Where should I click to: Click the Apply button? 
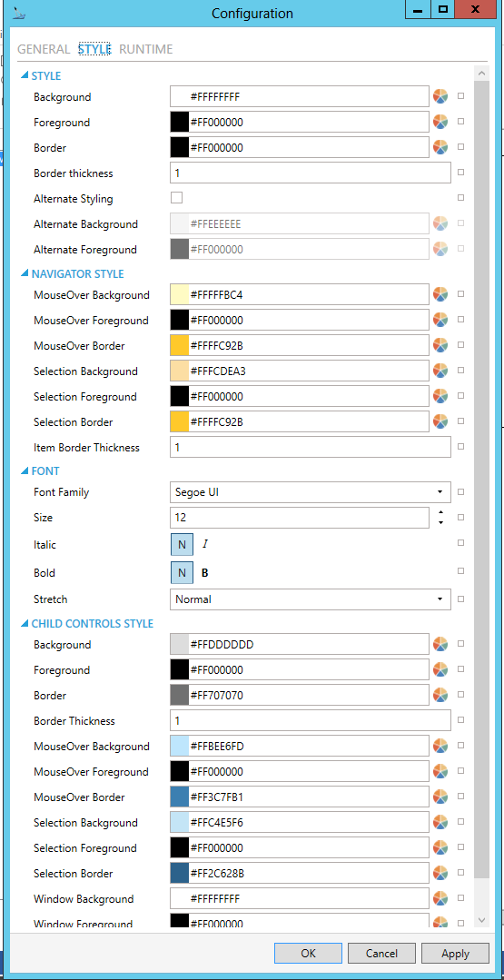(455, 953)
